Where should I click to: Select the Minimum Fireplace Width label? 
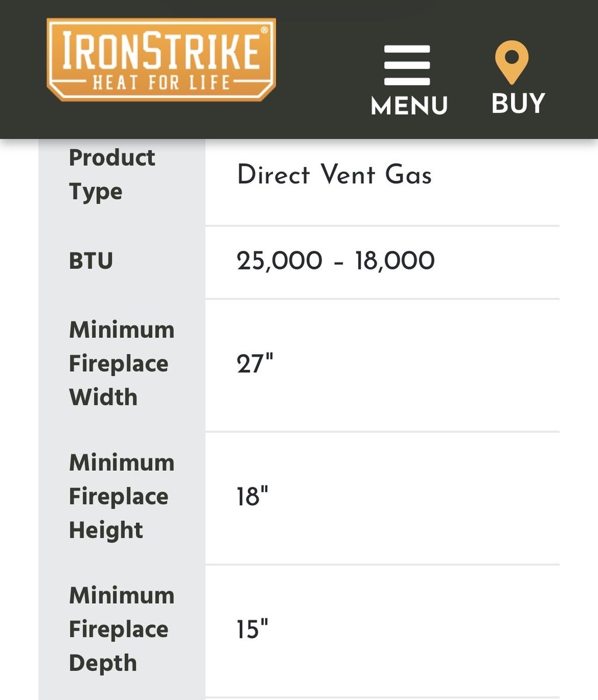121,363
